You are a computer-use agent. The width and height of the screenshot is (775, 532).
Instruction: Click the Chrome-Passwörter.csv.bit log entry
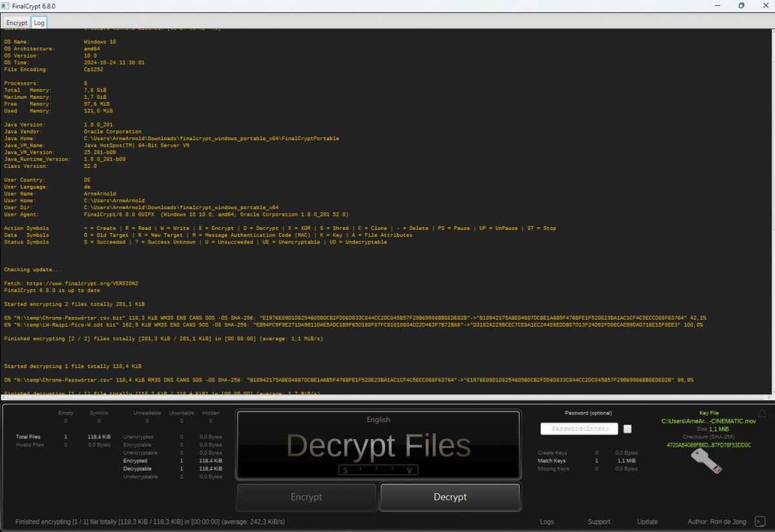(x=355, y=318)
